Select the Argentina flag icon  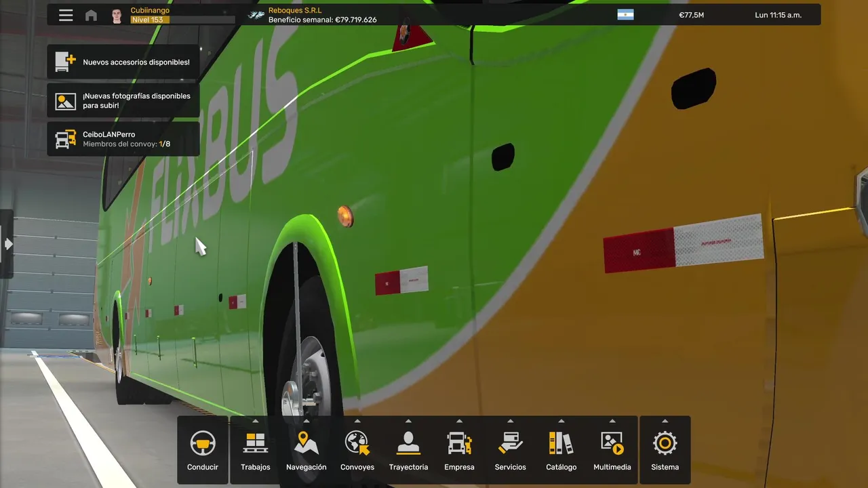point(625,14)
